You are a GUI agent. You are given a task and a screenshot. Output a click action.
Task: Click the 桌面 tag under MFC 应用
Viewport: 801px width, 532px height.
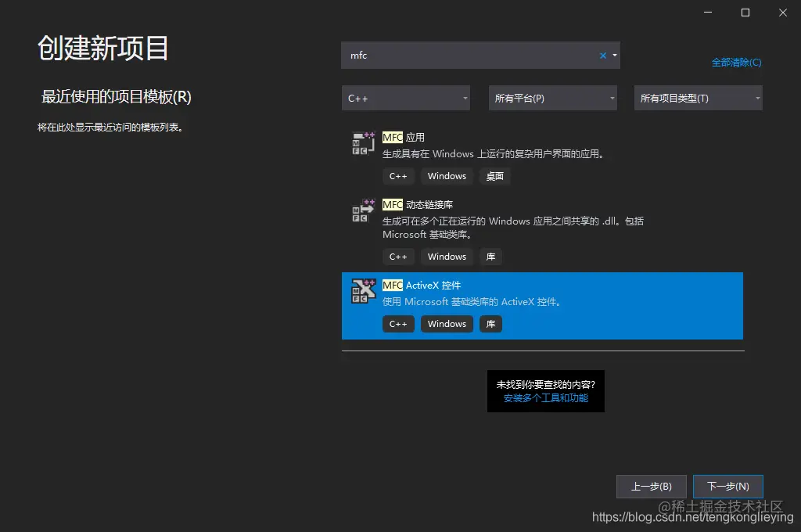pos(494,176)
